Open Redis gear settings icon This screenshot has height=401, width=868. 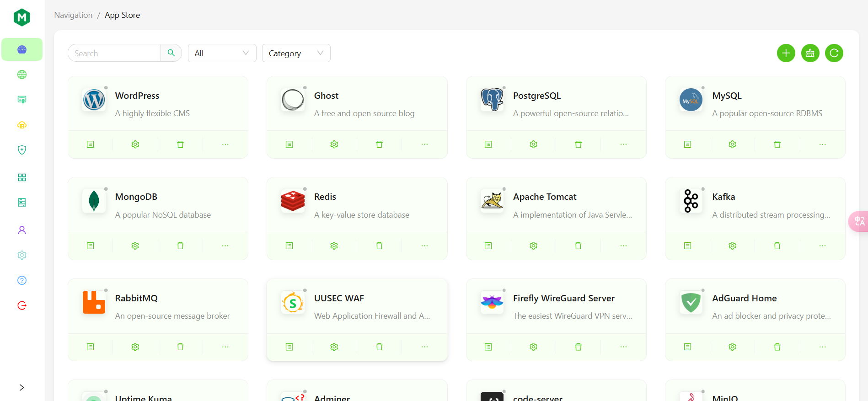334,246
